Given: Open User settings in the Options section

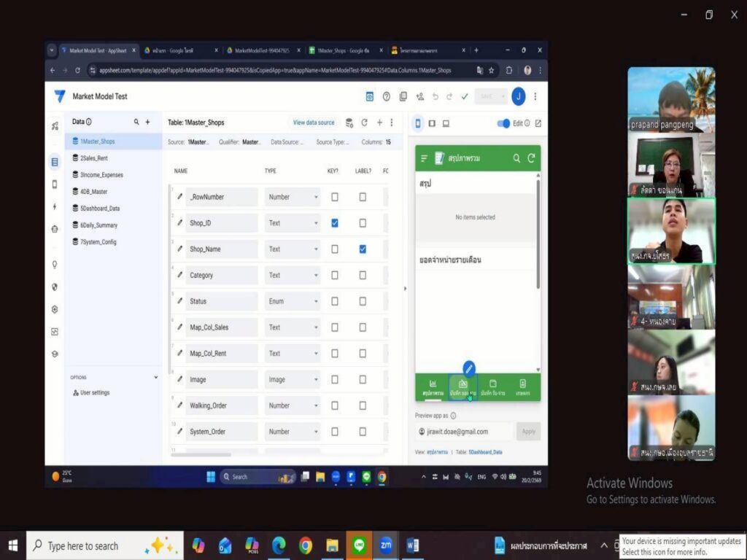Looking at the screenshot, I should [91, 393].
